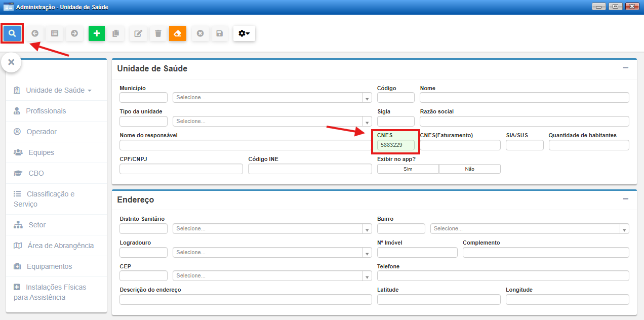Select Sim for Exibir no app
Screen dimensions: 644x320
tap(408, 169)
